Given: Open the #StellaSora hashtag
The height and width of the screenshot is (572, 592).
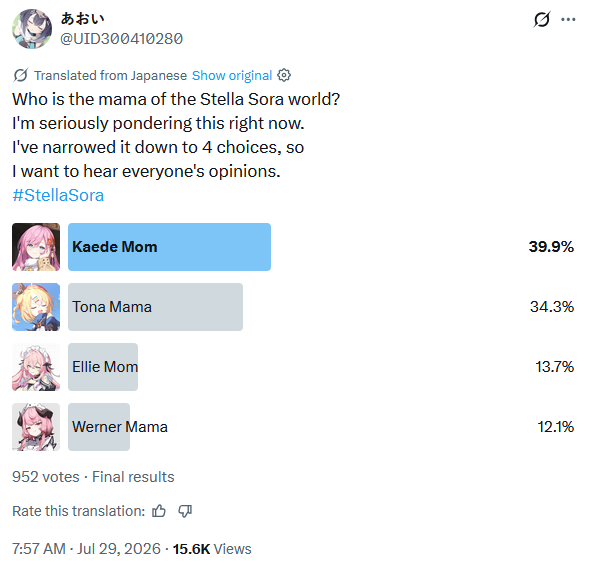Looking at the screenshot, I should pyautogui.click(x=58, y=195).
